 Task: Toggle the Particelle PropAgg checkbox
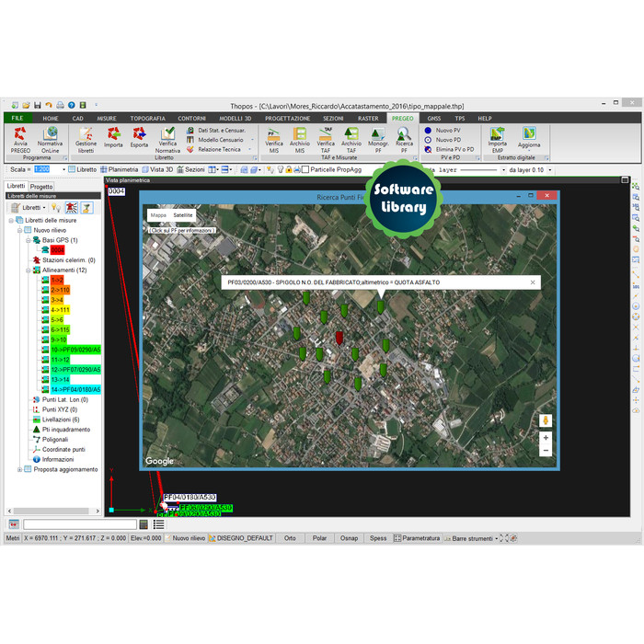pyautogui.click(x=305, y=170)
